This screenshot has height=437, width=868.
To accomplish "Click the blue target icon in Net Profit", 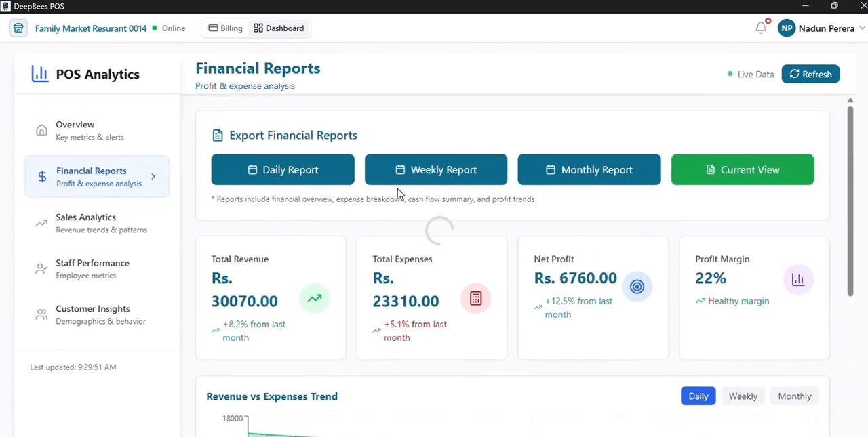I will [x=637, y=287].
